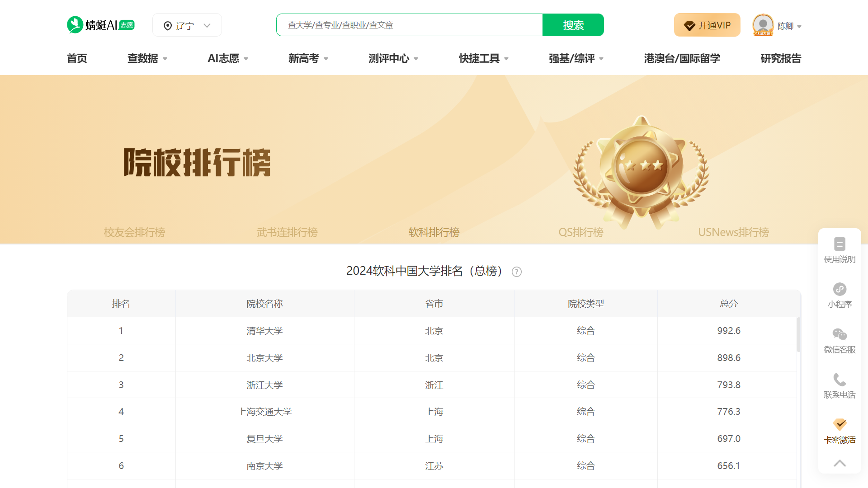Expand the 测评中心 navigation menu
Image resolution: width=868 pixels, height=488 pixels.
(392, 58)
